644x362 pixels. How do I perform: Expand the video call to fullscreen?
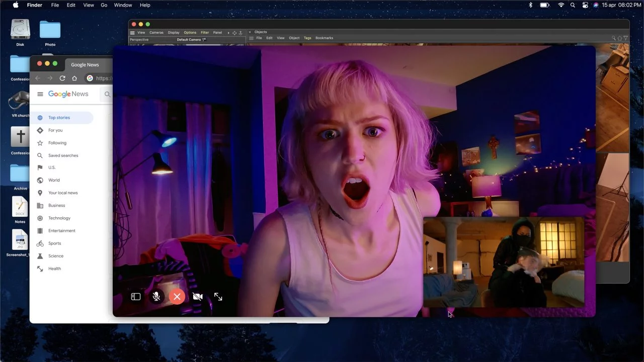pos(218,297)
